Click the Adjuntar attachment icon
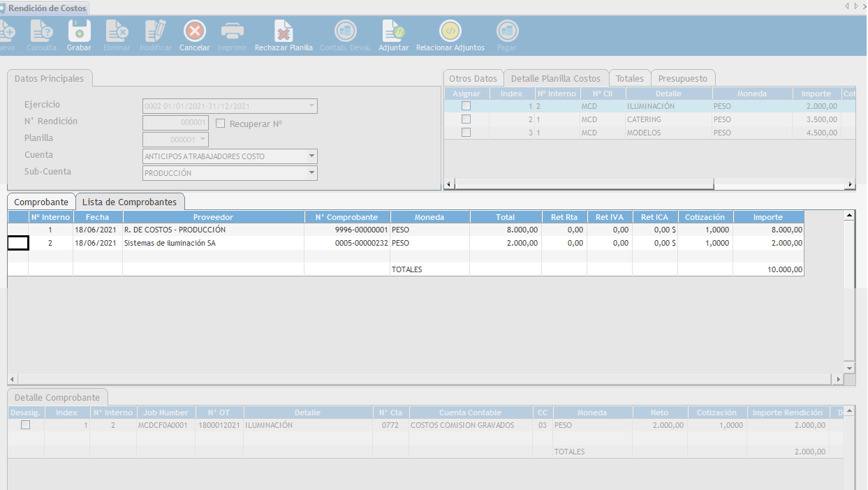Viewport: 868px width, 490px height. point(393,31)
